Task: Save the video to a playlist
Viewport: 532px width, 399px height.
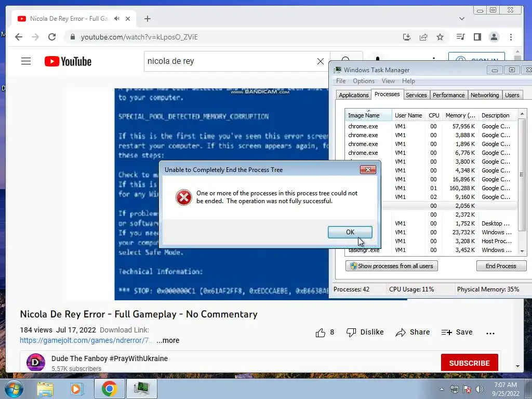Action: (457, 332)
